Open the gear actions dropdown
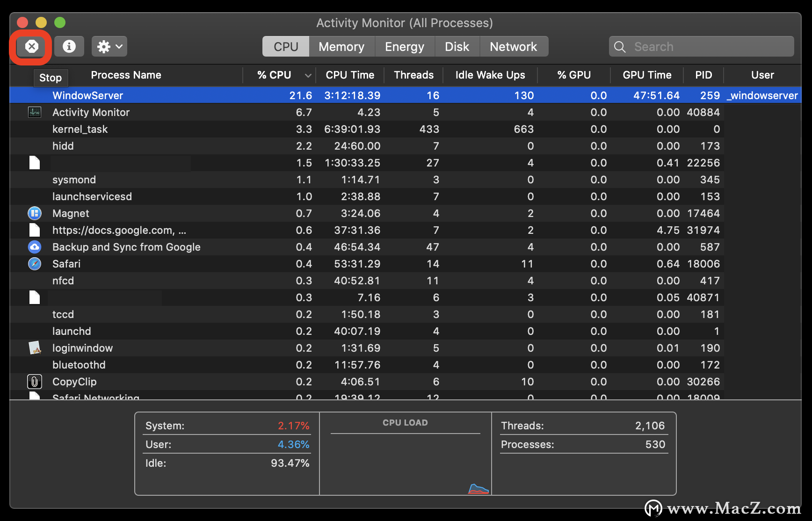Image resolution: width=812 pixels, height=521 pixels. [109, 46]
